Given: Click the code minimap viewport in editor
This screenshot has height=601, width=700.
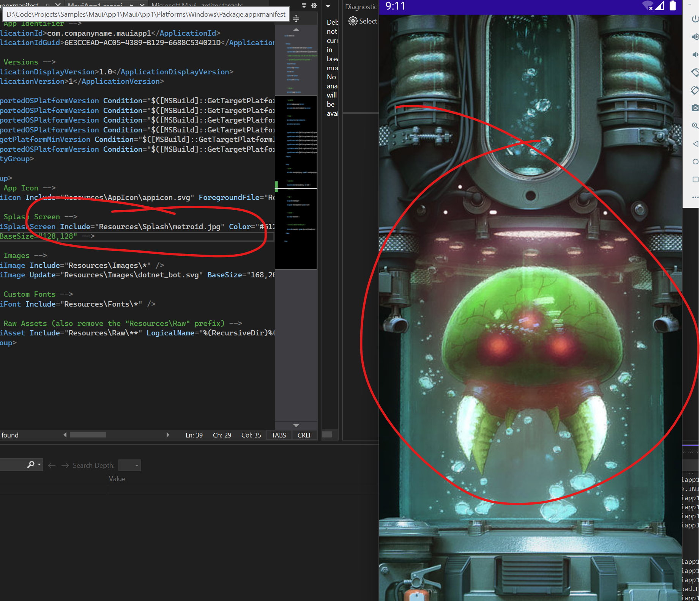Looking at the screenshot, I should pos(296,182).
